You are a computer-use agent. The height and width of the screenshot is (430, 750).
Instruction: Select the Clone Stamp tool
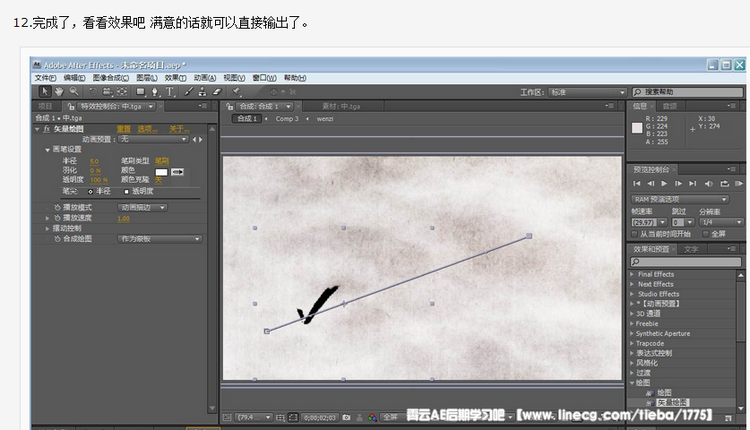click(x=202, y=91)
